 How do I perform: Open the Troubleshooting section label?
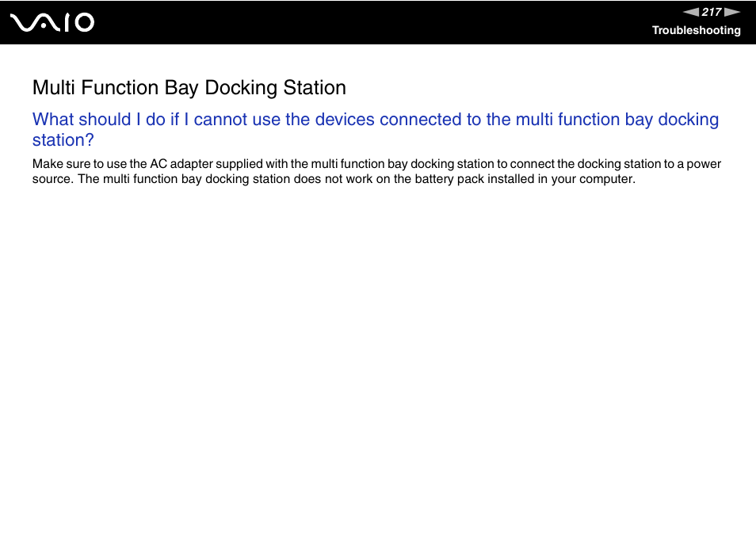tap(697, 30)
